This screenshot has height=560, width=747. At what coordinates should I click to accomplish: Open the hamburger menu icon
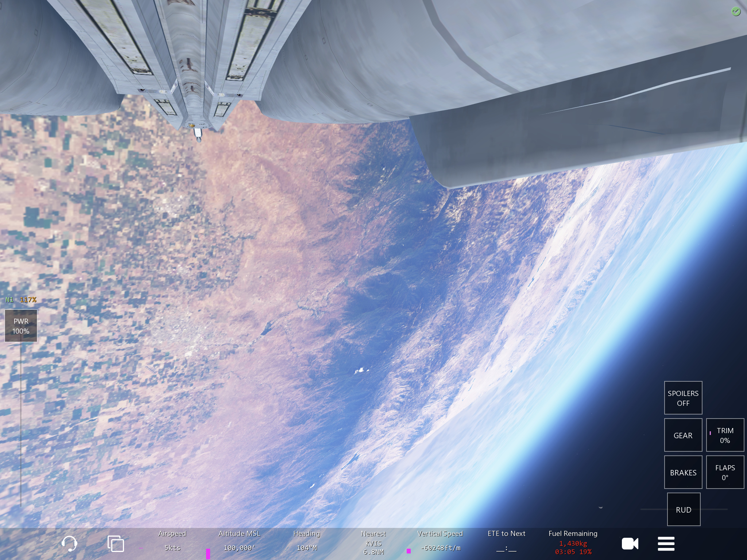[666, 544]
